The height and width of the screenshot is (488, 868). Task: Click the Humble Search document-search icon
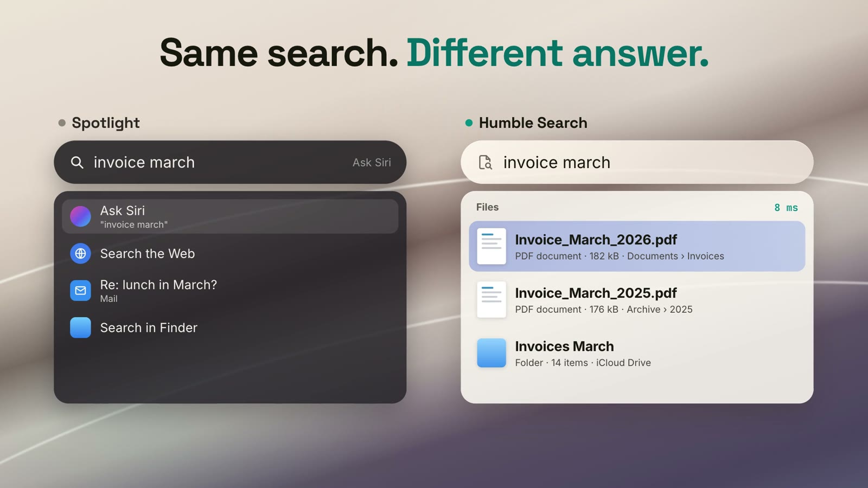485,162
